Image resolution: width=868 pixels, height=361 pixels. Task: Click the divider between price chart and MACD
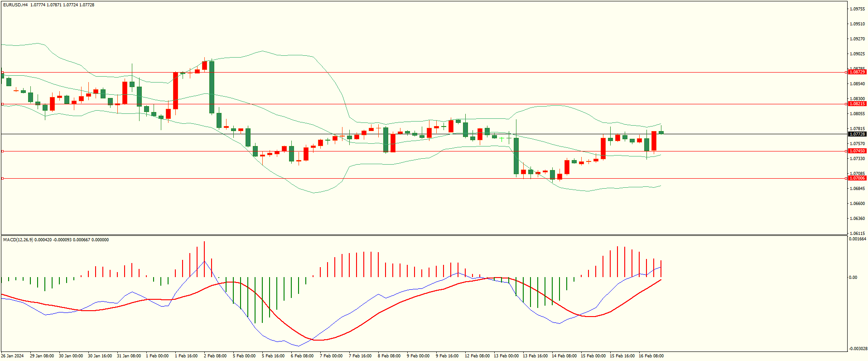point(424,235)
